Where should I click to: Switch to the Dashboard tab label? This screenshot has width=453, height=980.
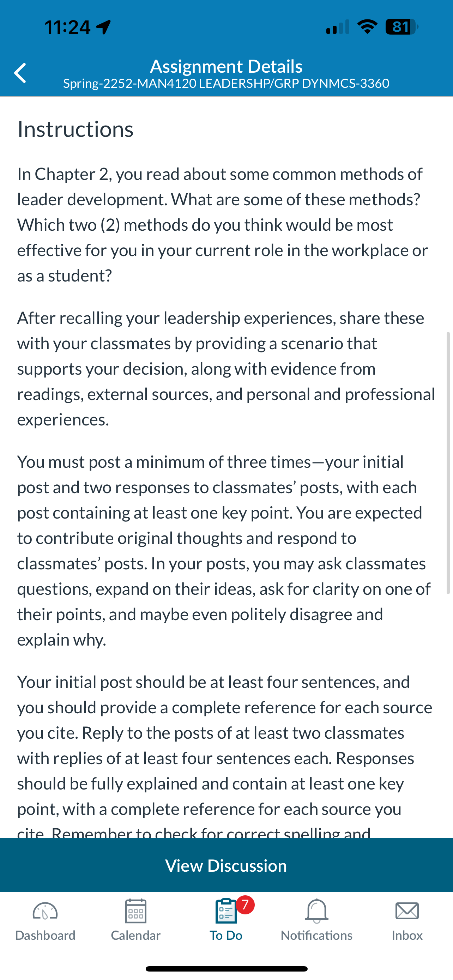(x=45, y=935)
